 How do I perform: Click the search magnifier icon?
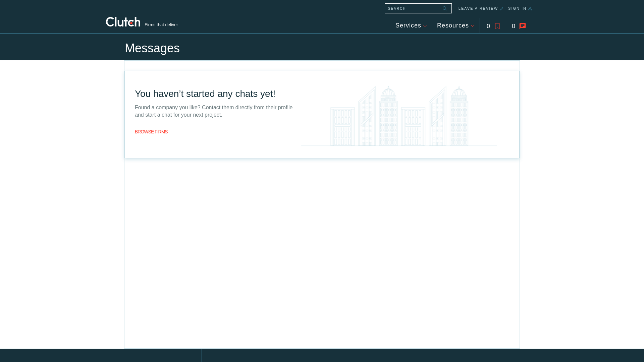[x=445, y=8]
